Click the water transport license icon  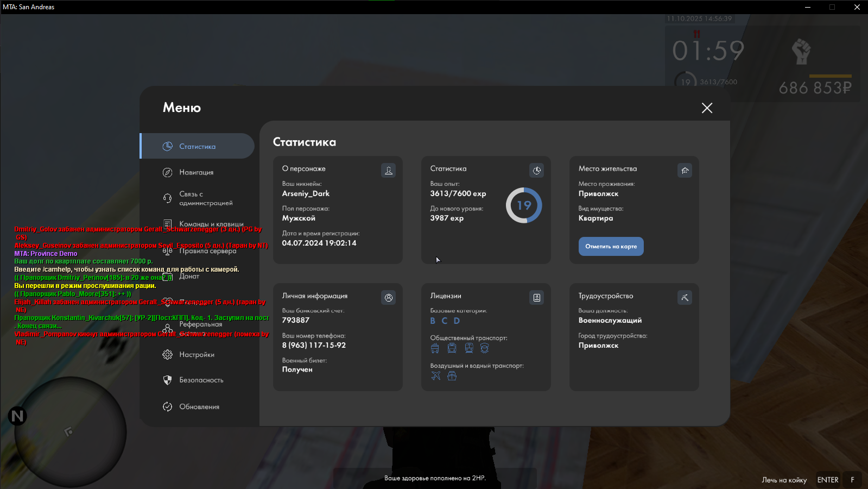(x=452, y=375)
